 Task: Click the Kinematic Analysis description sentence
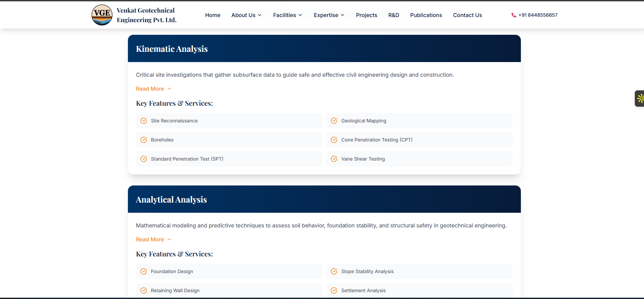295,75
